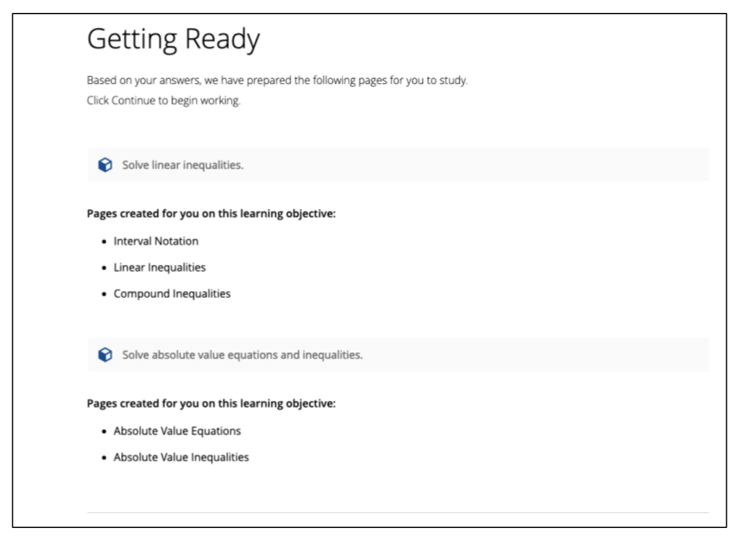Click the Pages created heading under absolute value

pyautogui.click(x=211, y=404)
